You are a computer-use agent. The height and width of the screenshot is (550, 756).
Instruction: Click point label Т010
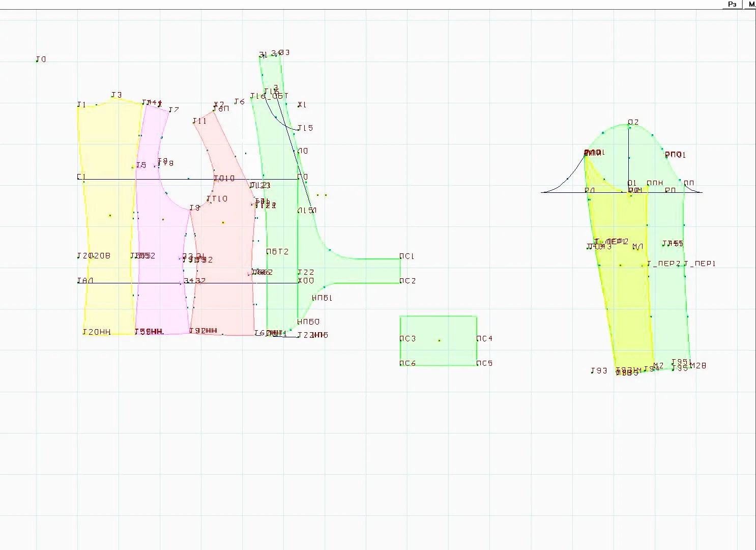224,179
